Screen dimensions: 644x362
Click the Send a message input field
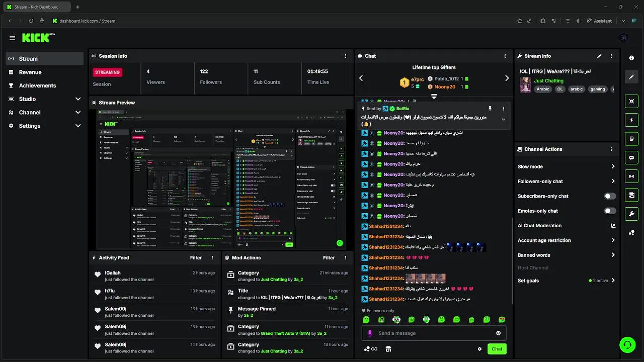434,333
